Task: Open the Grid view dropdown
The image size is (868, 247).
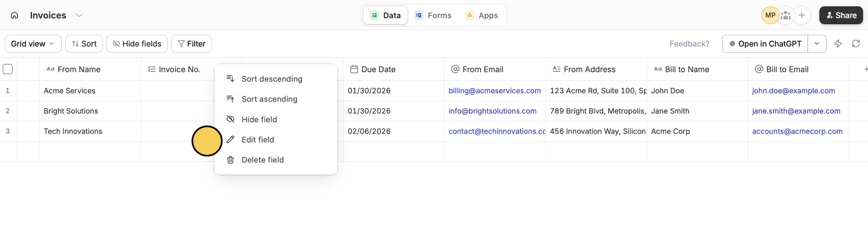Action: pyautogui.click(x=33, y=44)
